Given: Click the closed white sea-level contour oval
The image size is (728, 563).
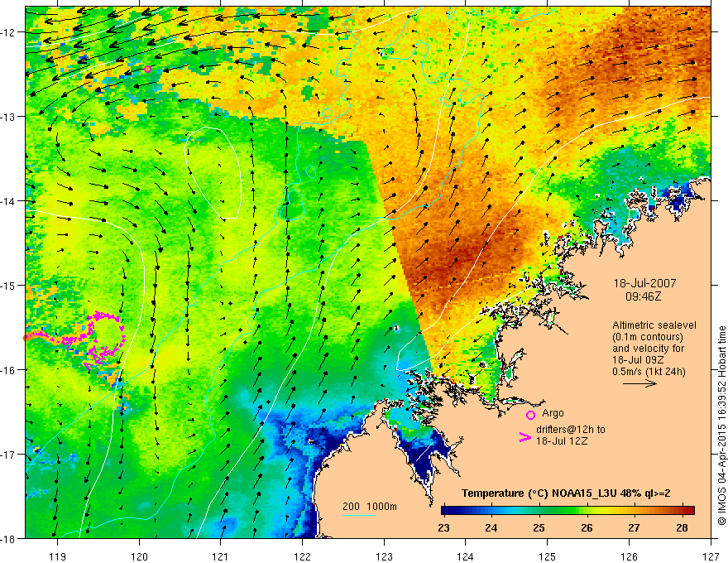Looking at the screenshot, I should pyautogui.click(x=213, y=173).
